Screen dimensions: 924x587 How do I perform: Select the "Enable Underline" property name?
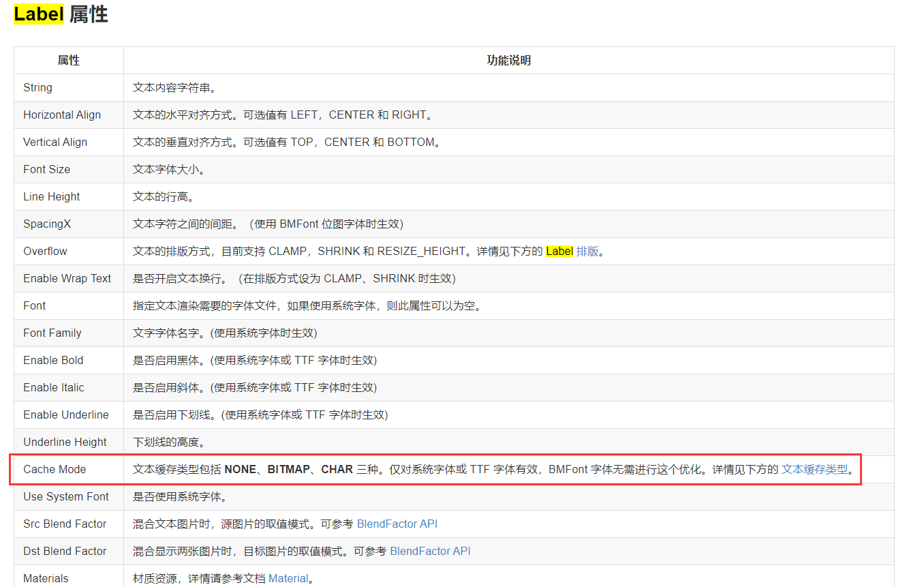pos(66,415)
